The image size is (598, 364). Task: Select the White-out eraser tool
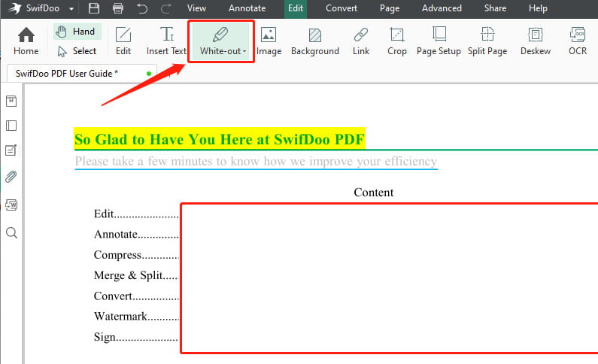(x=221, y=41)
